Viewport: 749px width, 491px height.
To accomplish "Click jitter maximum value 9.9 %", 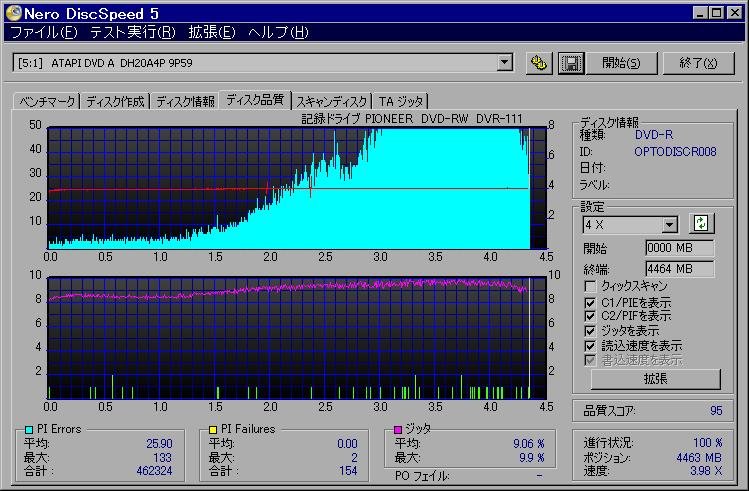I will (532, 458).
